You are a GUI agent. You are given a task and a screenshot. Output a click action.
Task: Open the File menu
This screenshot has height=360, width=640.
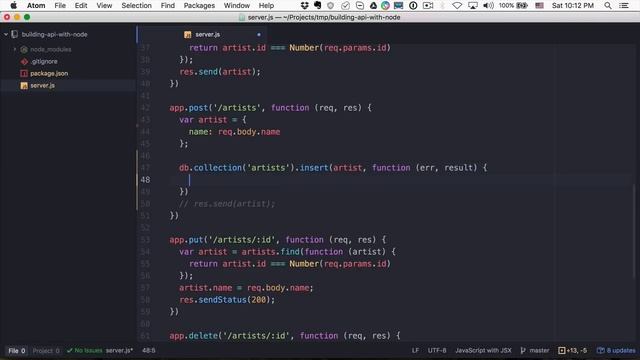point(60,6)
